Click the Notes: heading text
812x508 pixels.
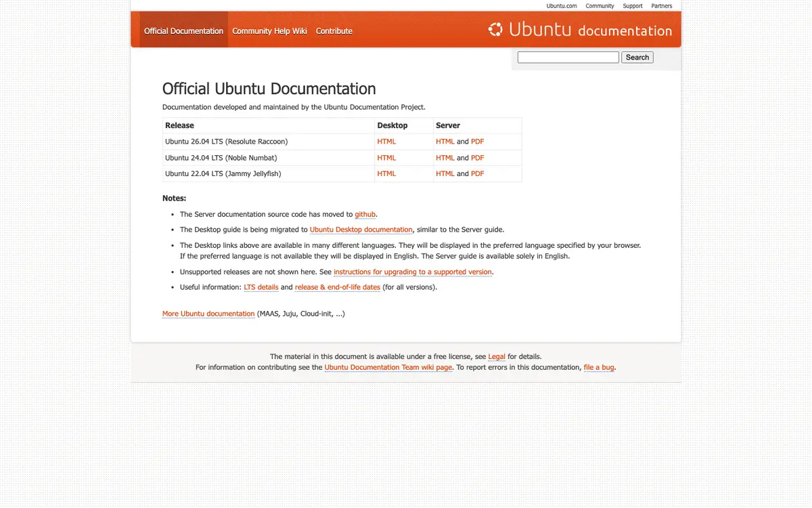tap(174, 198)
